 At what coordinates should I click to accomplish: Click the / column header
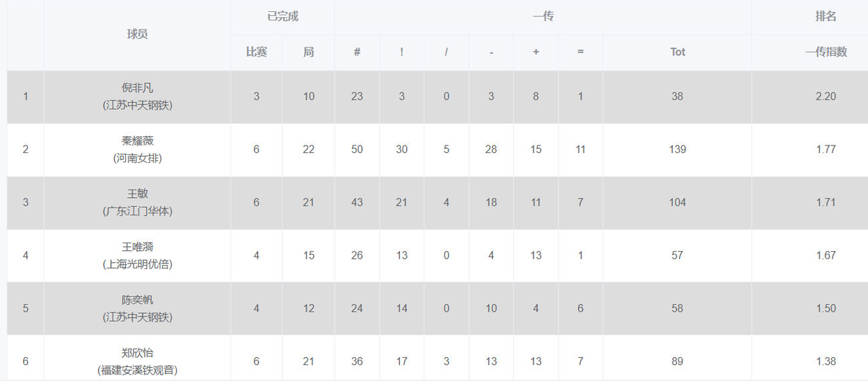(x=446, y=52)
